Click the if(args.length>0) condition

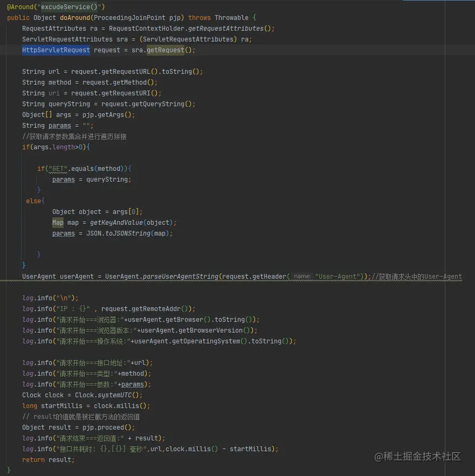point(56,147)
